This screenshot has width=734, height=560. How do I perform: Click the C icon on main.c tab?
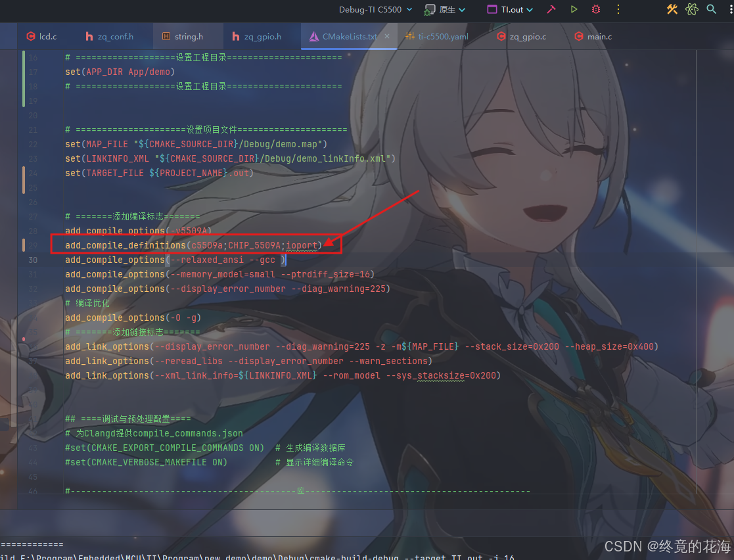579,37
